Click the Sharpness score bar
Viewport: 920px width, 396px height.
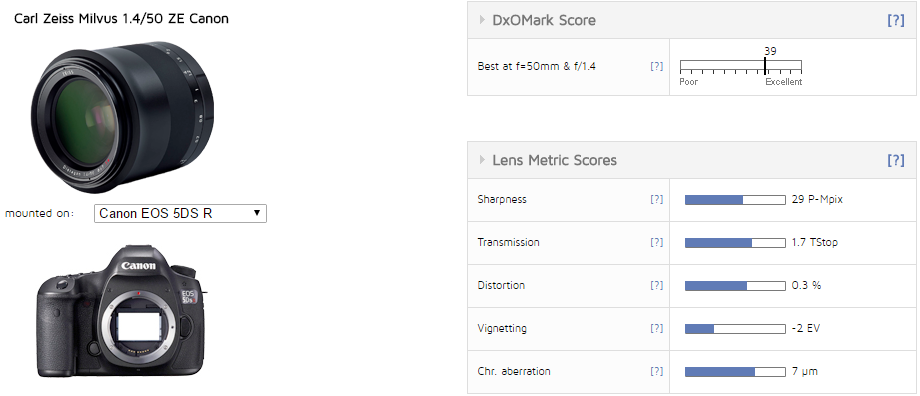coord(735,200)
